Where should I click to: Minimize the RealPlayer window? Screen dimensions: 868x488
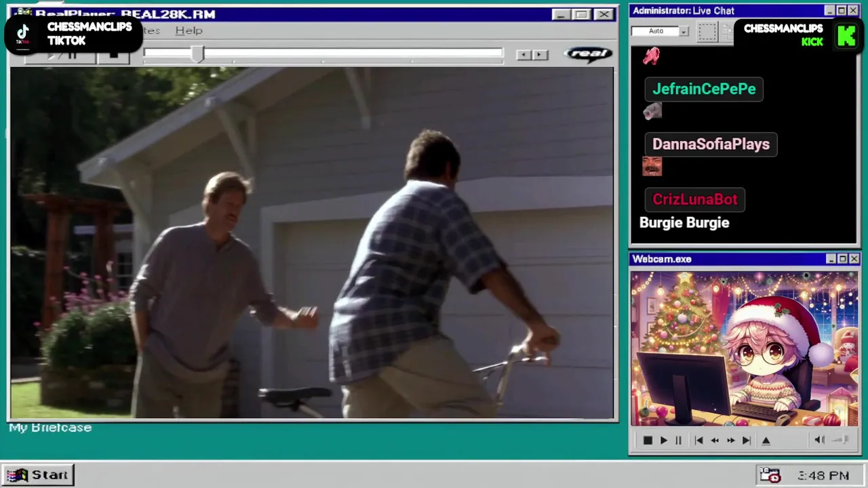560,14
